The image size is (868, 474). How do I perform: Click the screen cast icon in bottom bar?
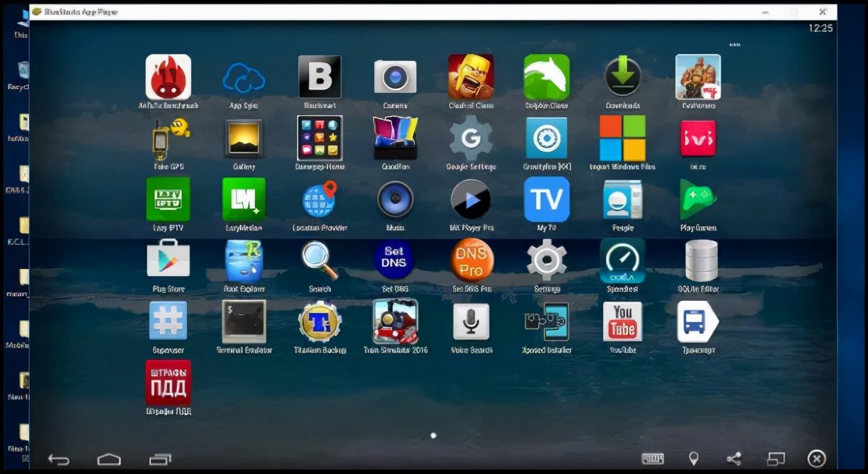pos(776,459)
